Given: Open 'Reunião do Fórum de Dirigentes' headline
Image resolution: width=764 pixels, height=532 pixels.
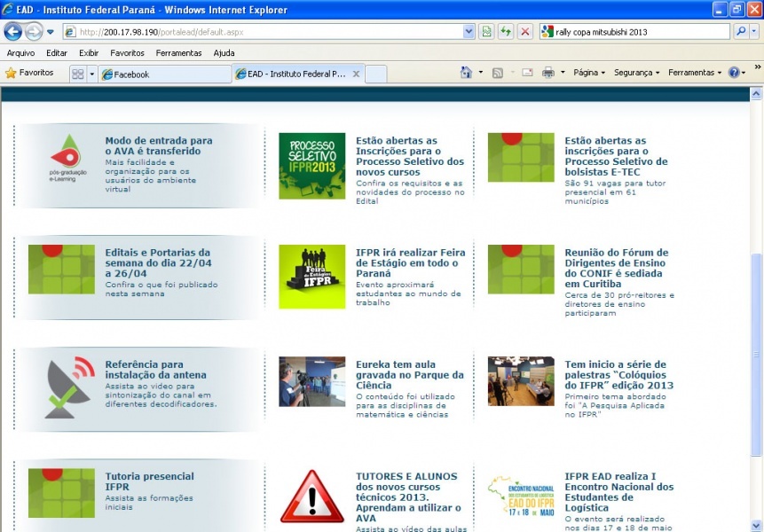Looking at the screenshot, I should (x=617, y=268).
